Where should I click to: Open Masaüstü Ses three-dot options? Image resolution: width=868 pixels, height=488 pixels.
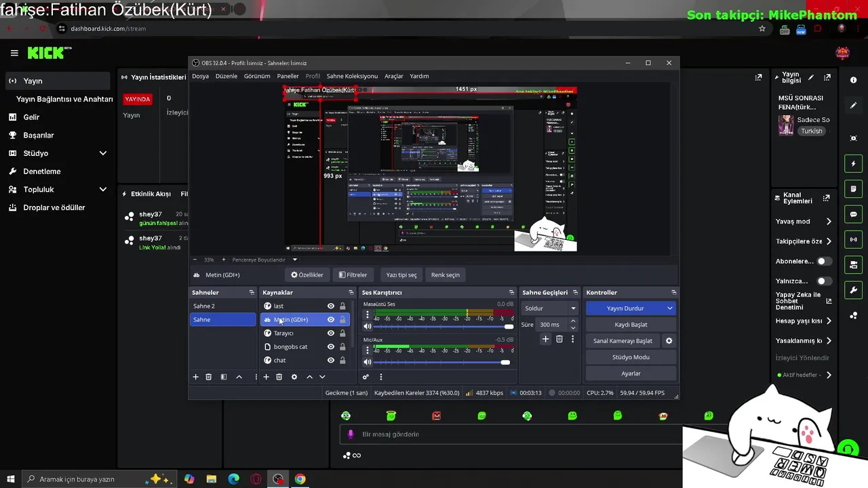point(368,314)
